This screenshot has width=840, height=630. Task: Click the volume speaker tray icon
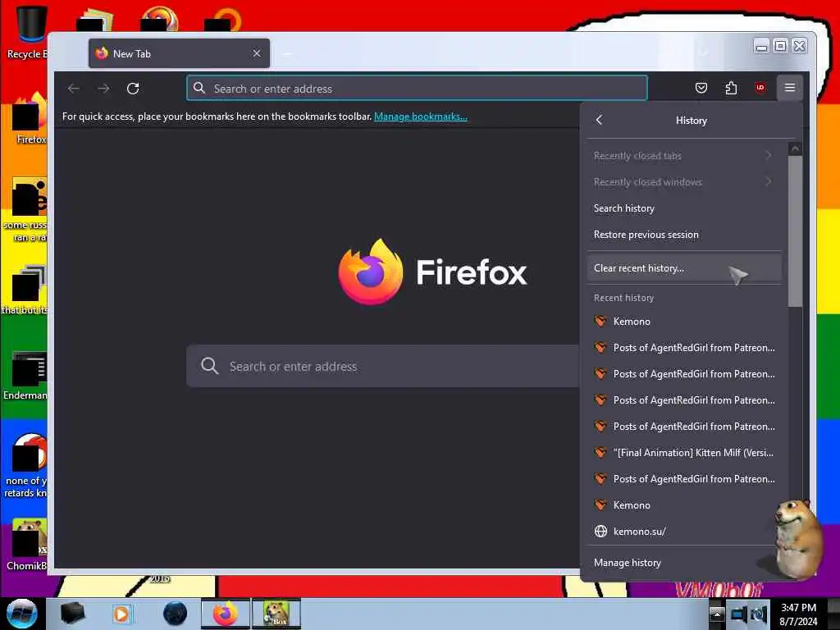(759, 614)
